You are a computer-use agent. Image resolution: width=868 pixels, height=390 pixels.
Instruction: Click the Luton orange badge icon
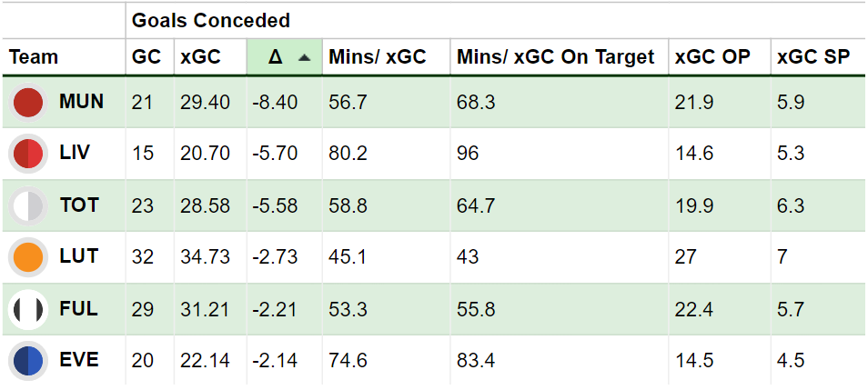click(x=28, y=257)
